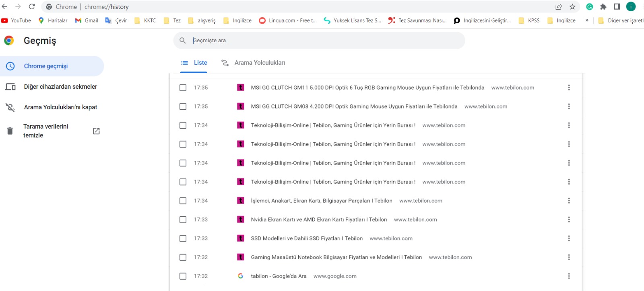Check the tabilon Google'da Ara entry checkbox
Screen dimensions: 644x291
pyautogui.click(x=183, y=276)
